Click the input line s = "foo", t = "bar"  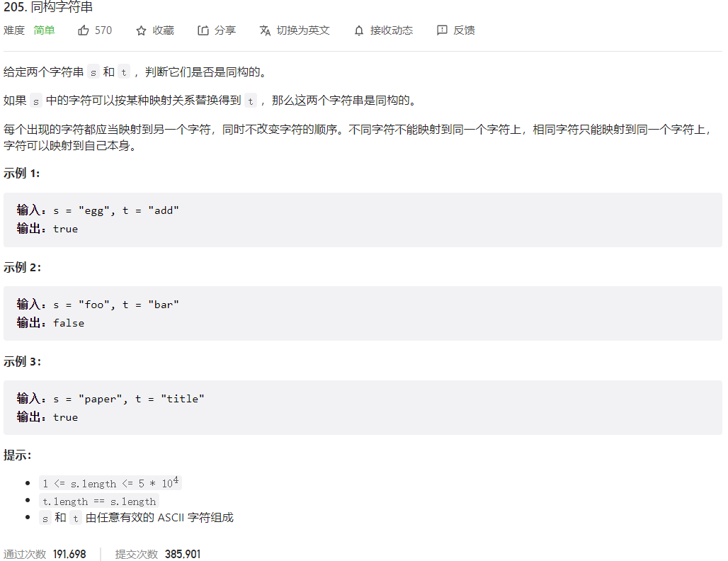pos(98,305)
